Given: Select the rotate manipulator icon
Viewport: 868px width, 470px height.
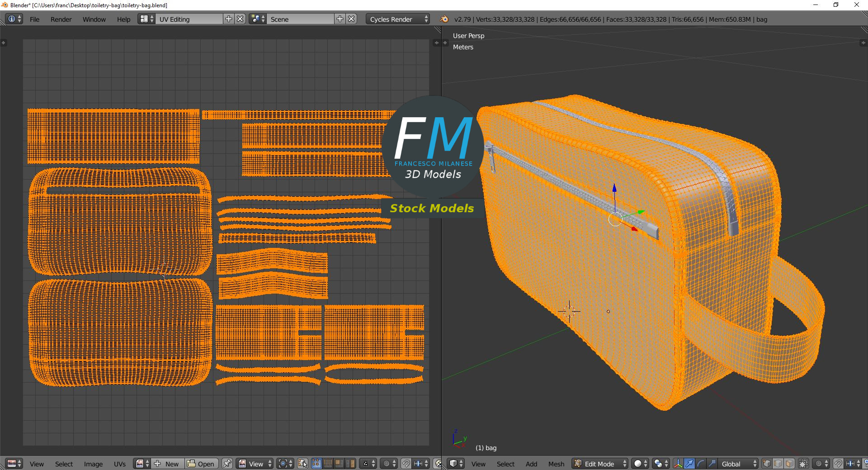Looking at the screenshot, I should click(700, 464).
